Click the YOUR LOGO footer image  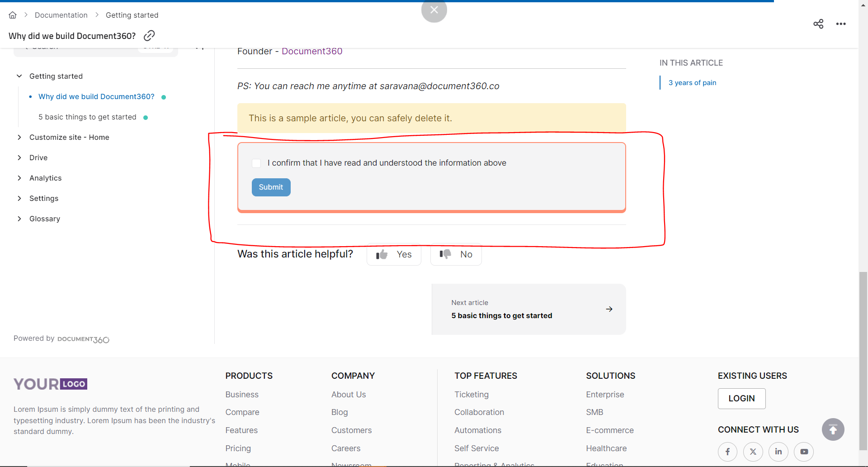tap(50, 384)
